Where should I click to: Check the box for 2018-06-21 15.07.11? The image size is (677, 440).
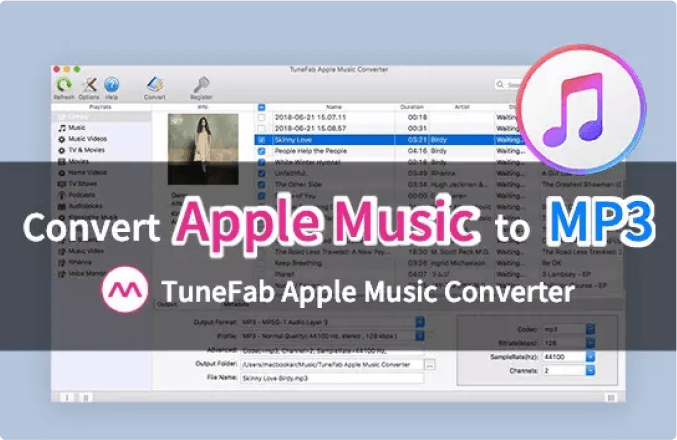262,117
